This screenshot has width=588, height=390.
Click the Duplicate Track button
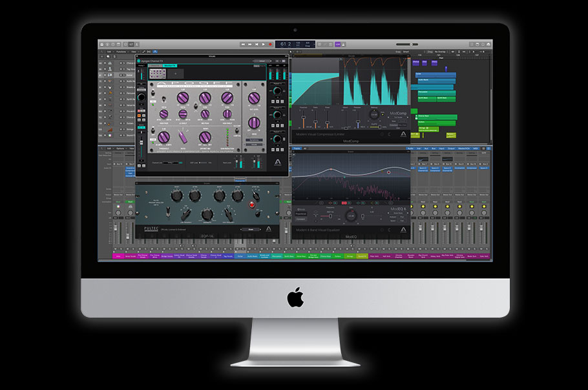(x=108, y=57)
